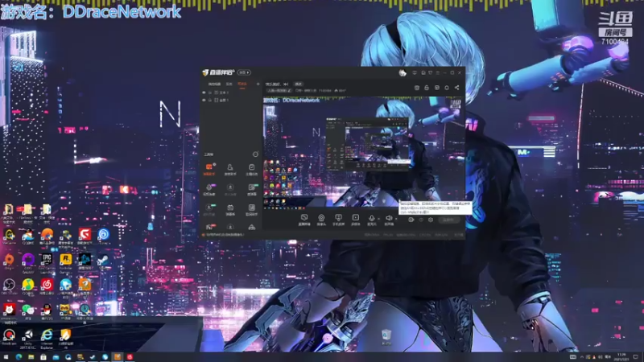Image resolution: width=644 pixels, height=362 pixels.
Task: Open the Origin desktop shortcut
Action: [x=9, y=262]
